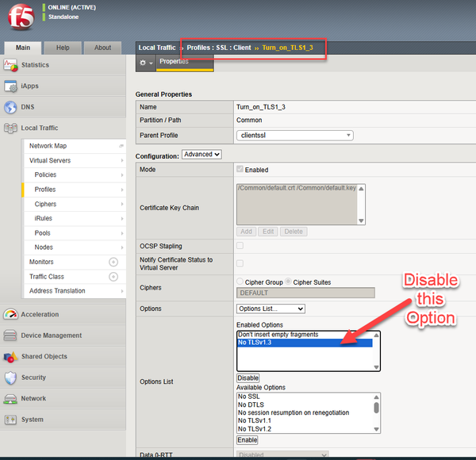Select No SSL in Available Options
476x460 pixels.
tap(305, 397)
